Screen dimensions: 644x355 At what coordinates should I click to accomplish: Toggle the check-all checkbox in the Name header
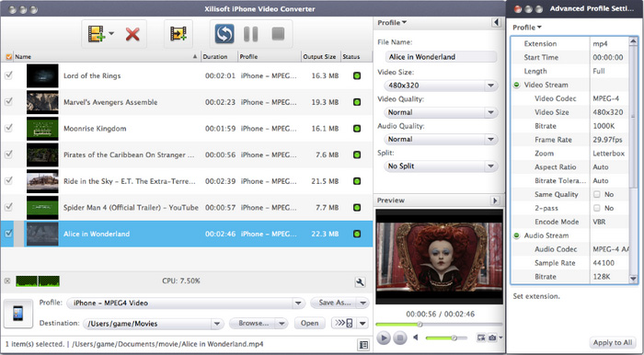8,57
